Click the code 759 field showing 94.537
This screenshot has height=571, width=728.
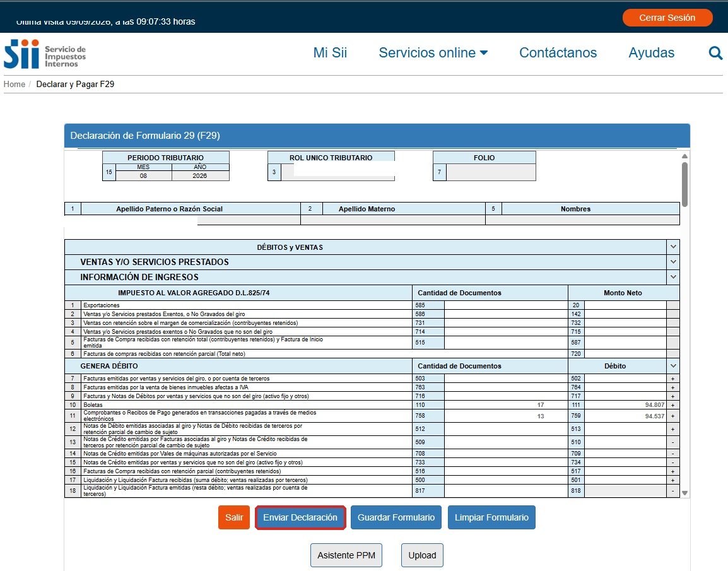[625, 416]
